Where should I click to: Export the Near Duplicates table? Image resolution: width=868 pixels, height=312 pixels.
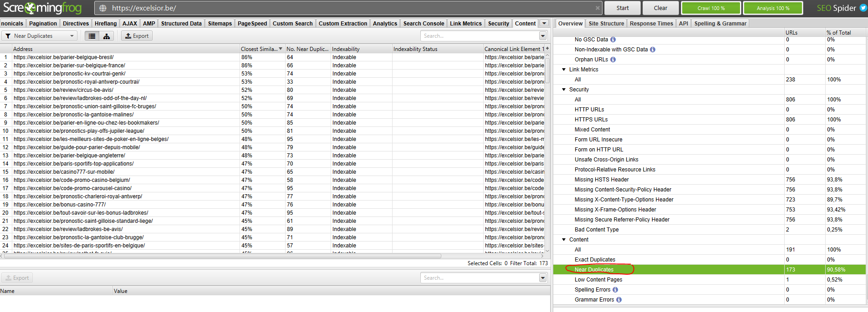(137, 36)
